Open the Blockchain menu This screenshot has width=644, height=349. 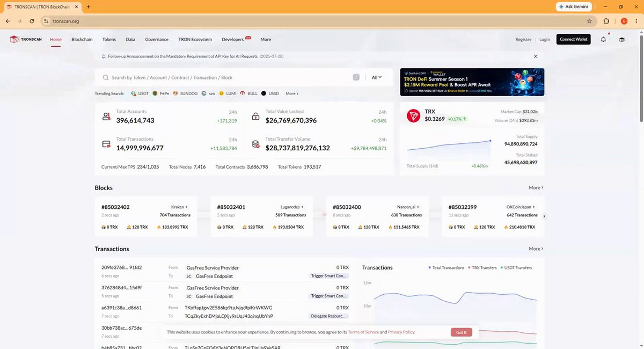(x=82, y=39)
